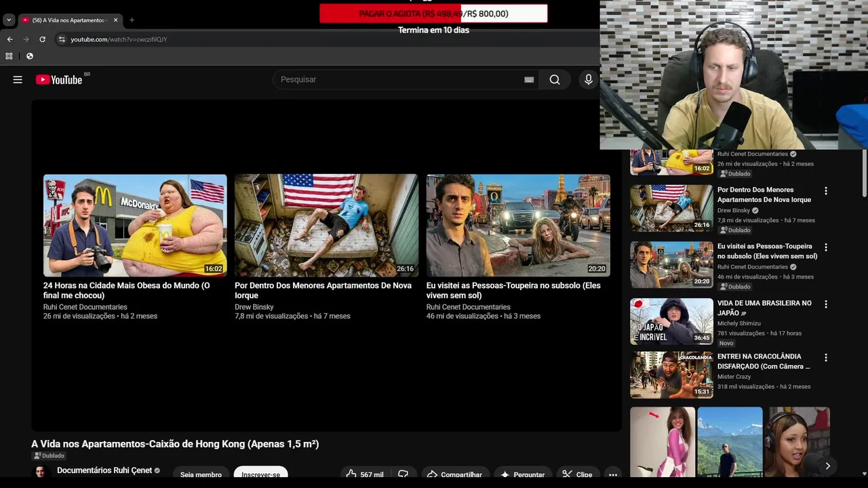Click the PAGAR O AGIOTA progress bar

point(433,14)
